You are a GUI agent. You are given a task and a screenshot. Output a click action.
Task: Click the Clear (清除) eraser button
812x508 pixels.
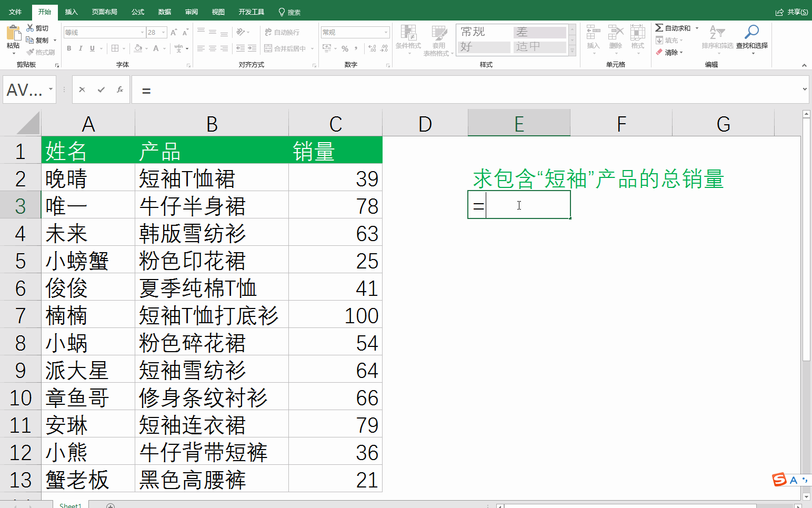pos(669,52)
